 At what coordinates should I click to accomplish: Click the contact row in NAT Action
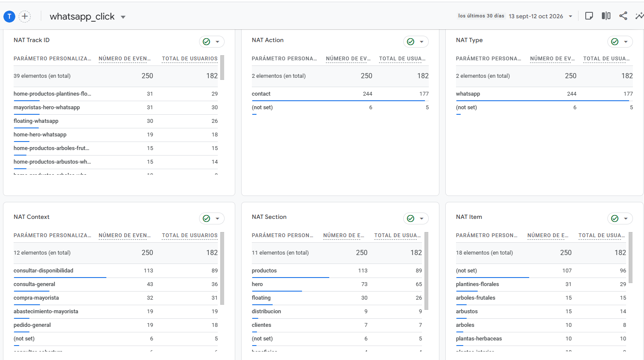[x=340, y=94]
